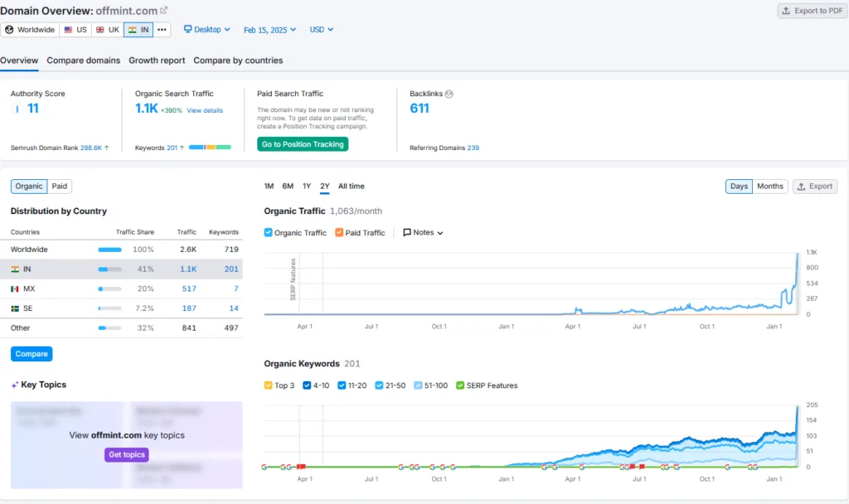
Task: Set chart range to 6M
Action: point(288,187)
